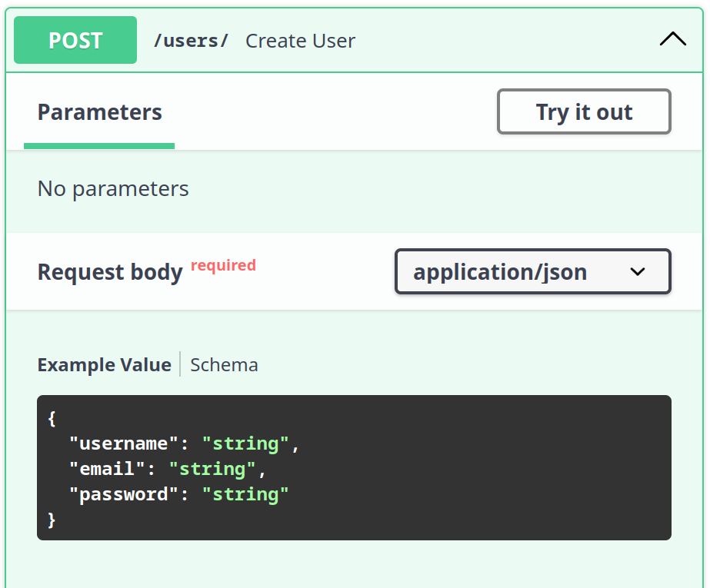Click the /users/ endpoint path
Viewport: 710px width, 588px height.
click(x=191, y=41)
